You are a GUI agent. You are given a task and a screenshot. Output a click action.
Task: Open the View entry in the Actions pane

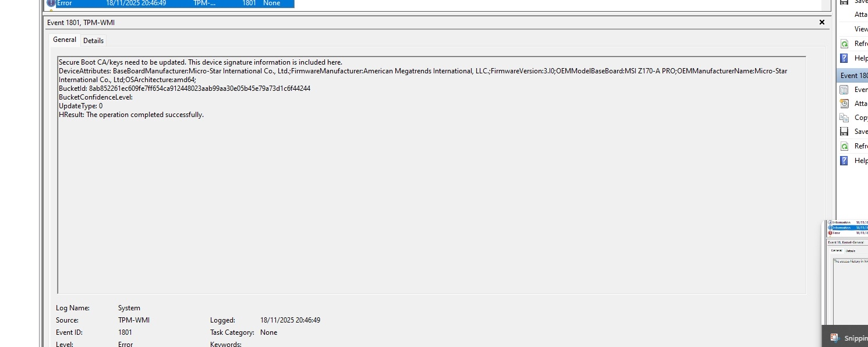coord(861,29)
